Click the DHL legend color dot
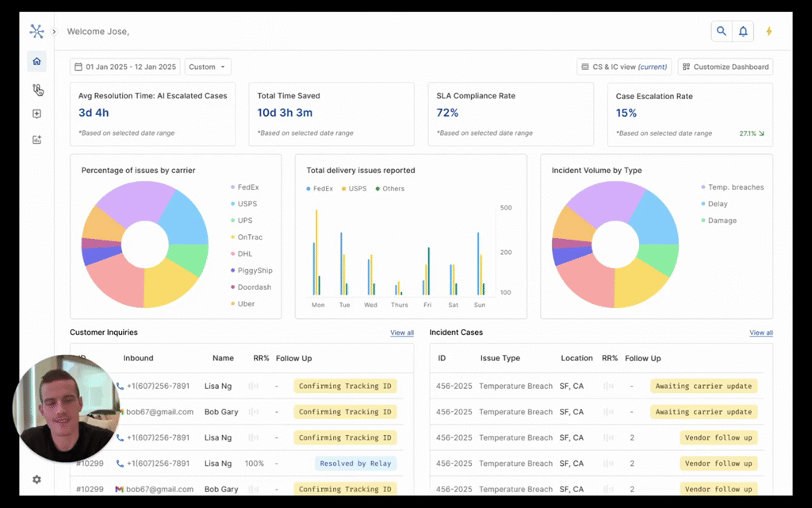812x508 pixels. [x=233, y=254]
